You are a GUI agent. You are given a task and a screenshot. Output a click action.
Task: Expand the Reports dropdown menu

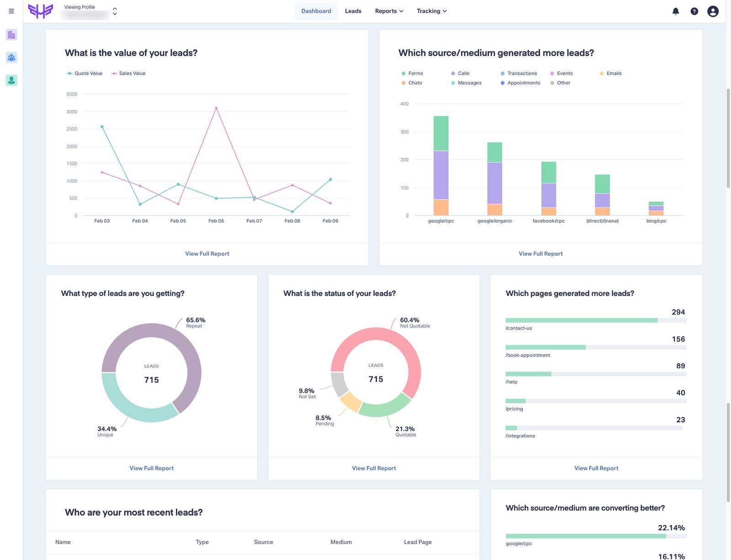click(389, 11)
